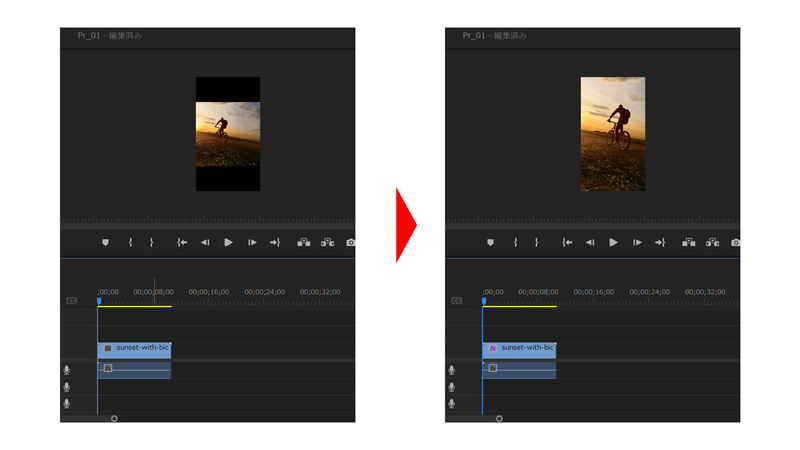Click monitor time ruler in right panel

(593, 219)
